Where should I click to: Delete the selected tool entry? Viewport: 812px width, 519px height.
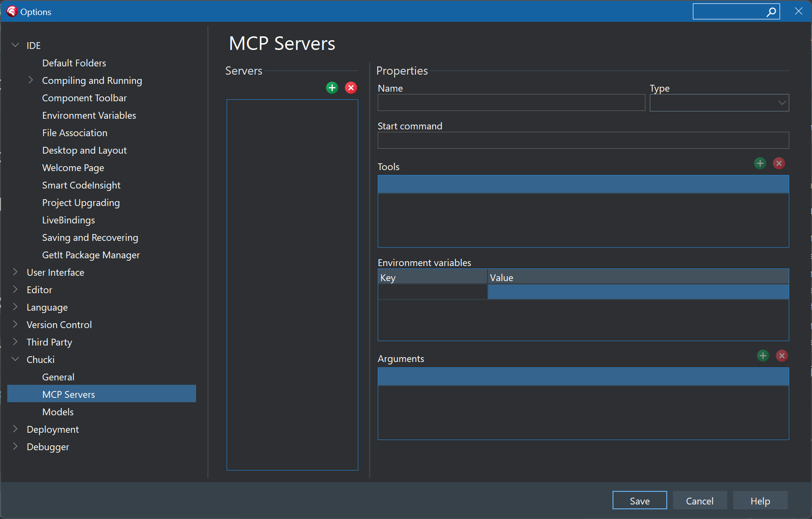[x=779, y=163]
